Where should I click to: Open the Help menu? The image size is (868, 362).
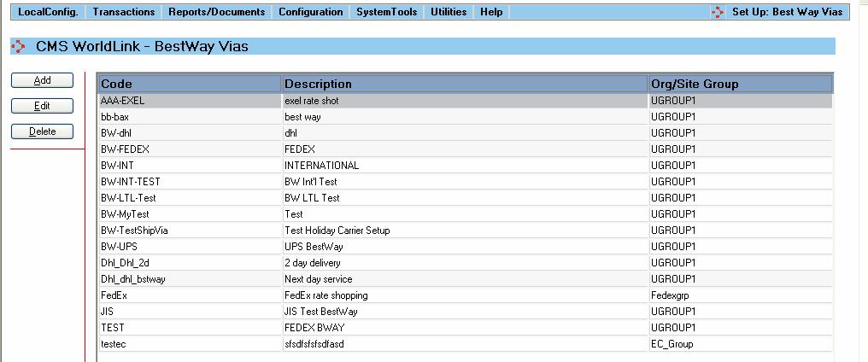click(x=491, y=12)
